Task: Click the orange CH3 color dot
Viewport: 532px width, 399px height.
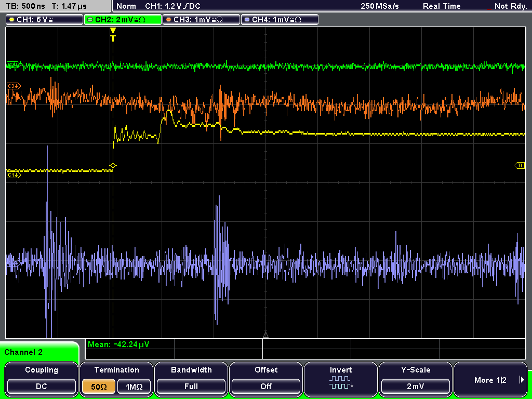Action: click(x=168, y=20)
